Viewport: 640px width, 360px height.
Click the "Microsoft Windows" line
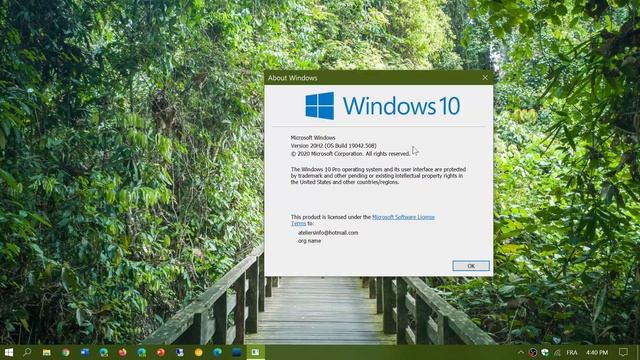tap(313, 138)
